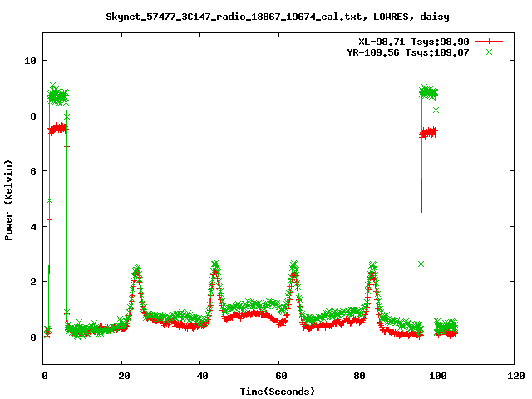Click the red calibration plateau near 98 seconds
532x399 pixels.
pos(429,132)
